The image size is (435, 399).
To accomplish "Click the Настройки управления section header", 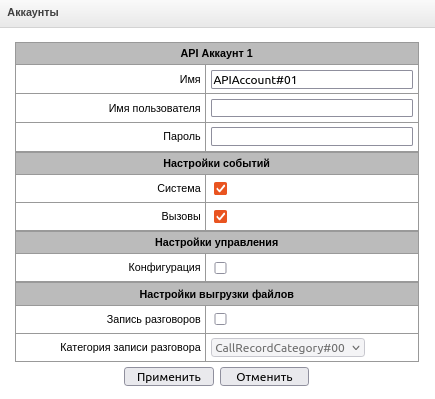I will (x=217, y=242).
